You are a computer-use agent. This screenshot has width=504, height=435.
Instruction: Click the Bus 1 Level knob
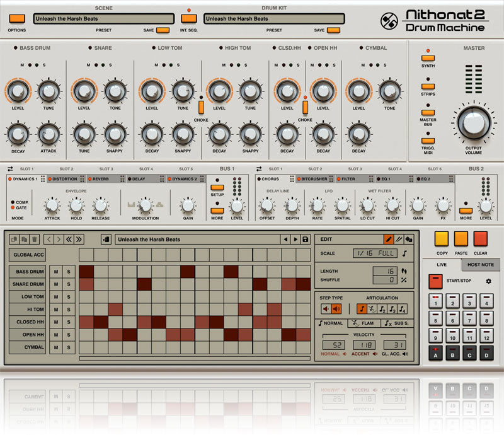tap(237, 207)
